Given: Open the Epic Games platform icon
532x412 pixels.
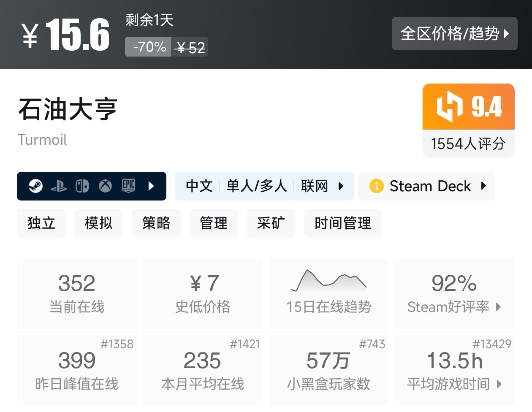Looking at the screenshot, I should 128,186.
